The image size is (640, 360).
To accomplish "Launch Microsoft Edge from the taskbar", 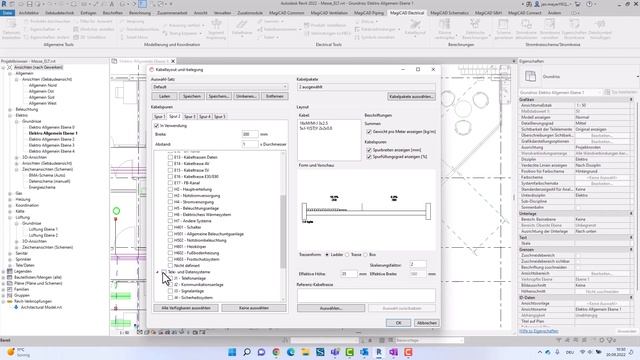I will [x=291, y=352].
